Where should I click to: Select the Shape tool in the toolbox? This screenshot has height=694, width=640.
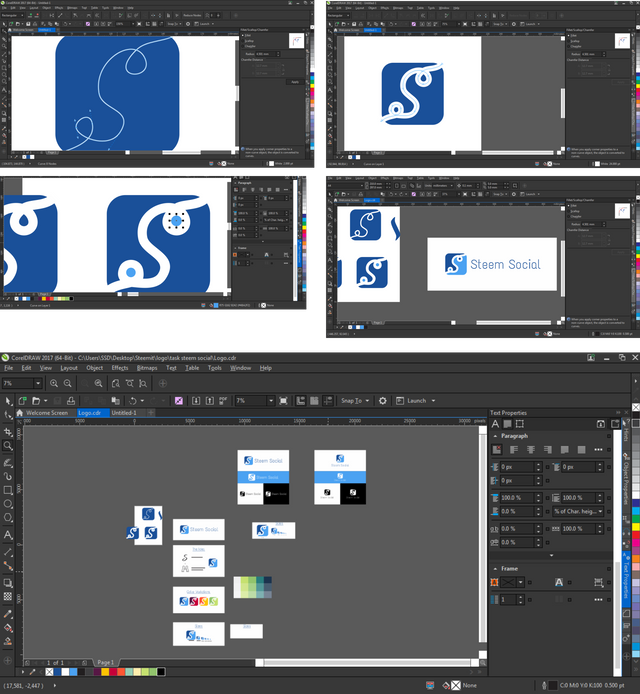[x=8, y=415]
